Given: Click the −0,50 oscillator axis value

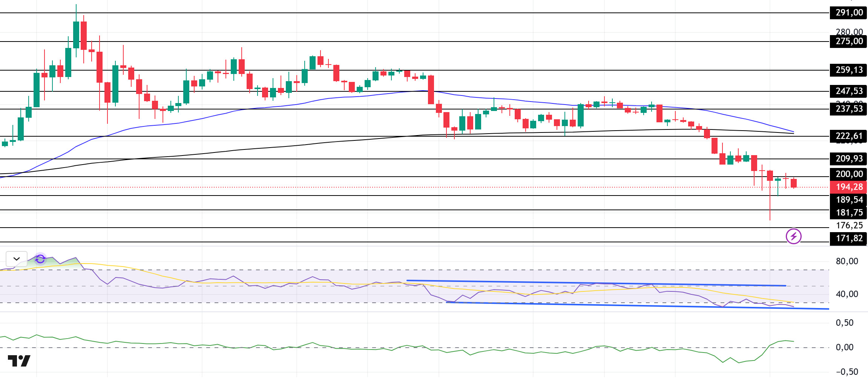Looking at the screenshot, I should coord(847,372).
